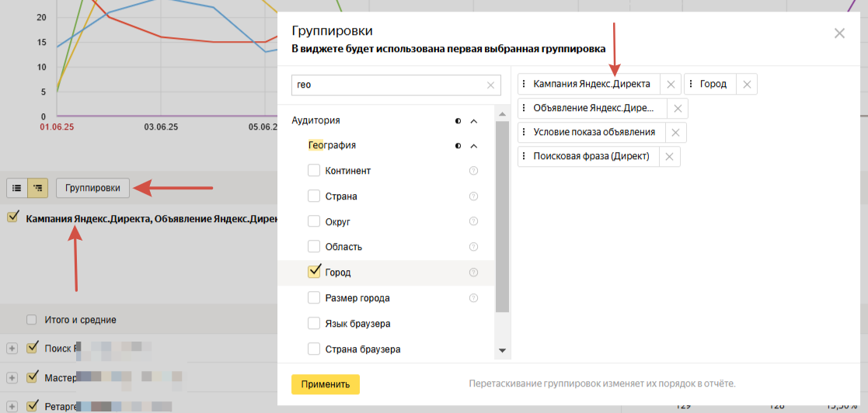The image size is (868, 413).
Task: Remove the Объявление Яндекс.Директа grouping chip
Action: (678, 109)
